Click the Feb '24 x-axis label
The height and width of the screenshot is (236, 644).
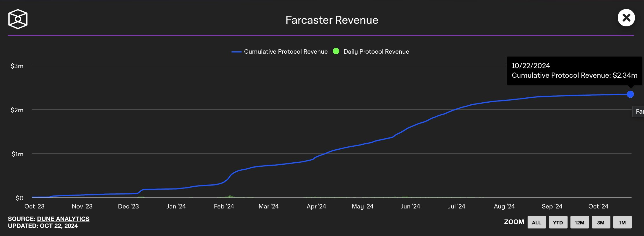pos(224,206)
